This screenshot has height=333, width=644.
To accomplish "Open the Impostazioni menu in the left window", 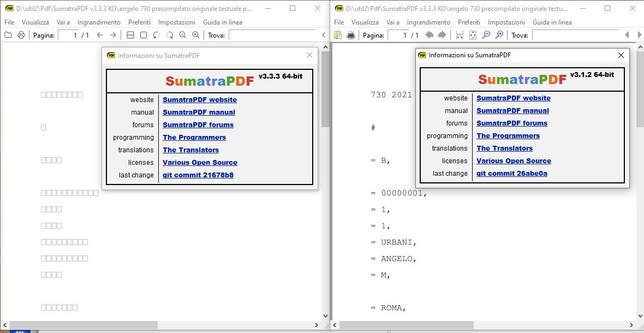I will tap(176, 22).
